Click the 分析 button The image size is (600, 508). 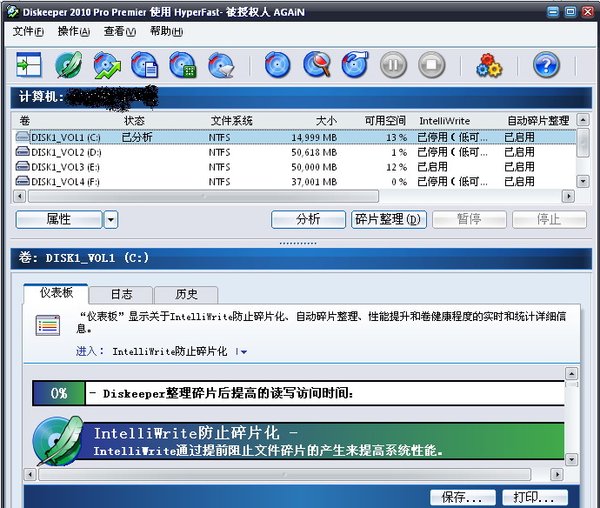coord(308,220)
